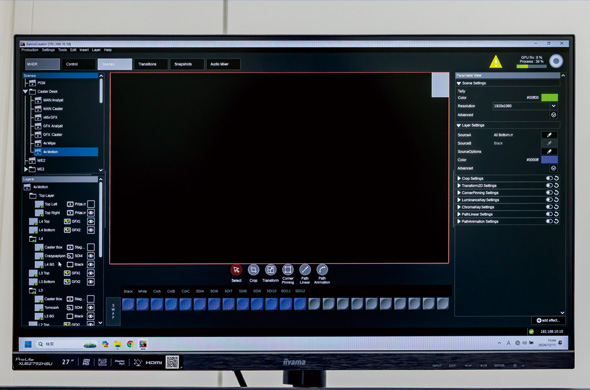This screenshot has height=390, width=590.
Task: Edit SourceA with the pencil icon
Action: tap(549, 135)
